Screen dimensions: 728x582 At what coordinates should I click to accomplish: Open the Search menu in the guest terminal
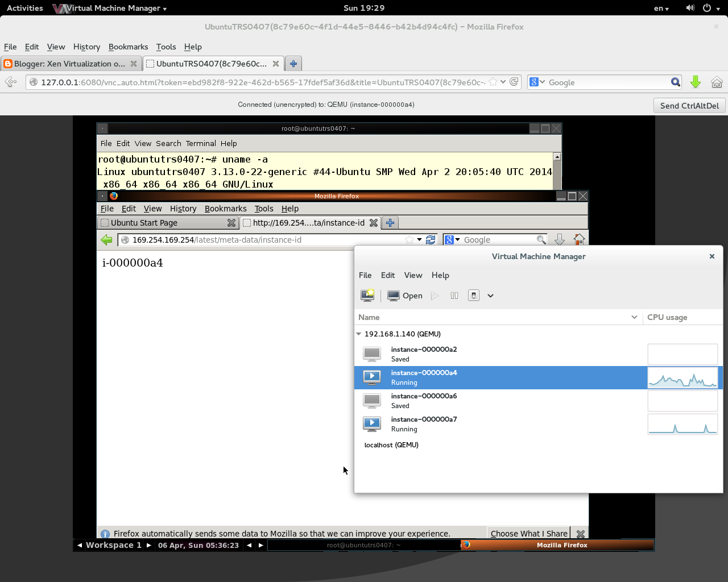click(x=168, y=144)
